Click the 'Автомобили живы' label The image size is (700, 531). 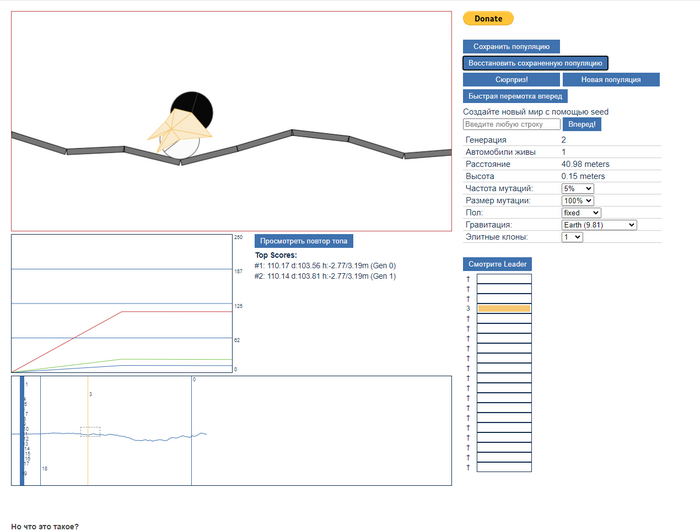point(500,152)
